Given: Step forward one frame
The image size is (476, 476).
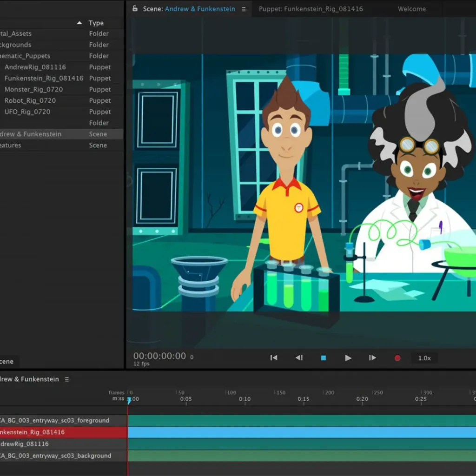Looking at the screenshot, I should 372,358.
